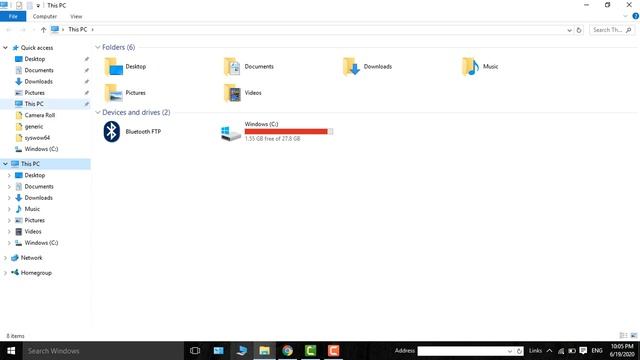Open the Desktop folder in Folders section

click(x=126, y=67)
